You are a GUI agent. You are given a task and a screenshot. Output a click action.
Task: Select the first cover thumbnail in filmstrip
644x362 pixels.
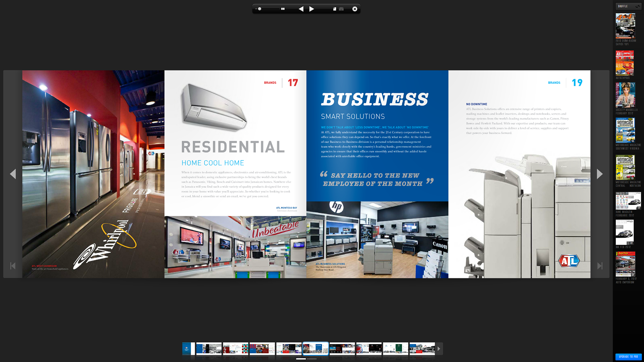(189, 349)
